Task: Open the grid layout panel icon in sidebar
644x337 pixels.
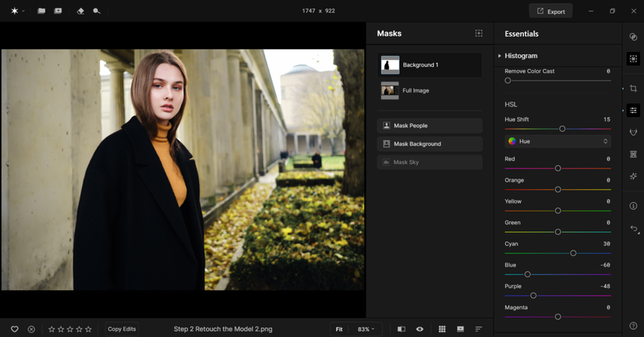Action: point(633,155)
